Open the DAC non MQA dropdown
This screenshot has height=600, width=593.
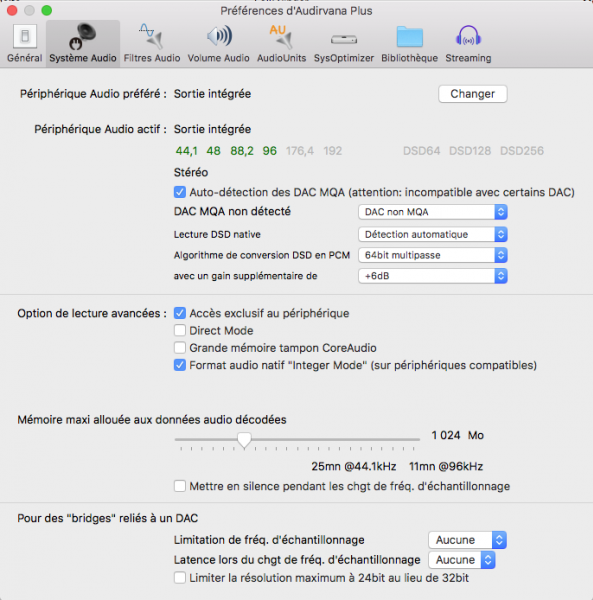pos(433,212)
